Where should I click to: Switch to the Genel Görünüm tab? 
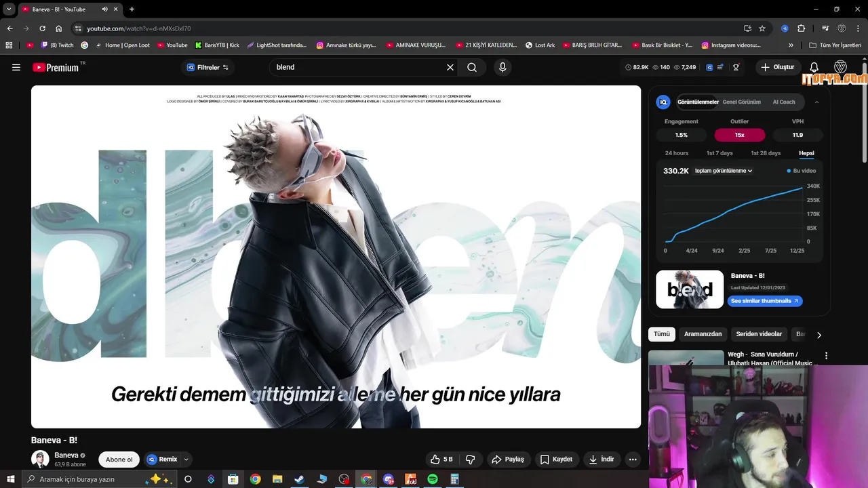(741, 102)
